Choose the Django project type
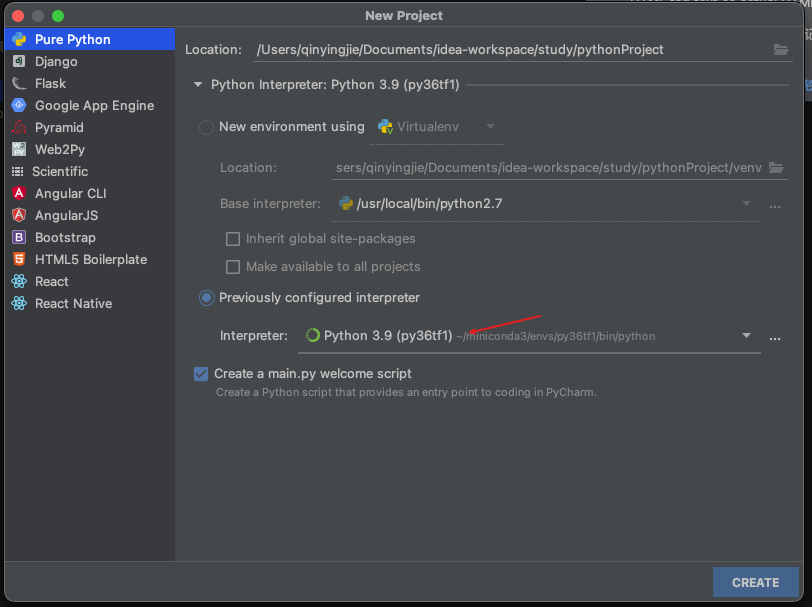This screenshot has width=812, height=607. 90,62
